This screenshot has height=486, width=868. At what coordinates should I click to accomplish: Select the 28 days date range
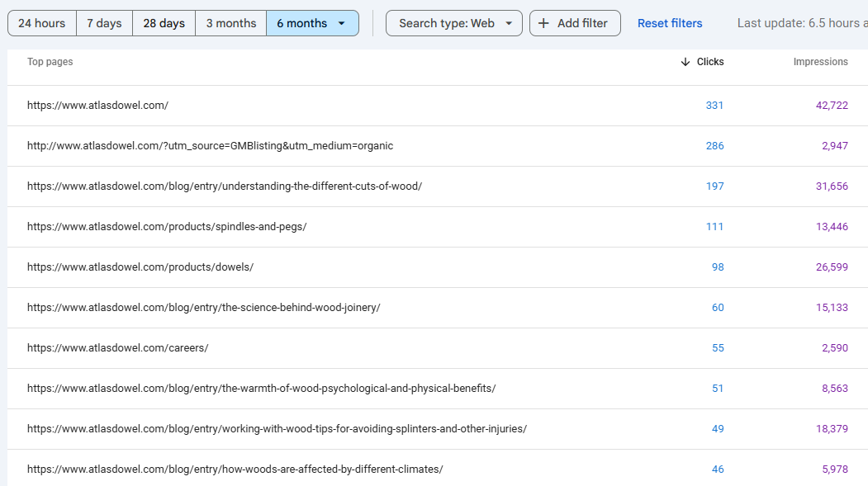164,23
